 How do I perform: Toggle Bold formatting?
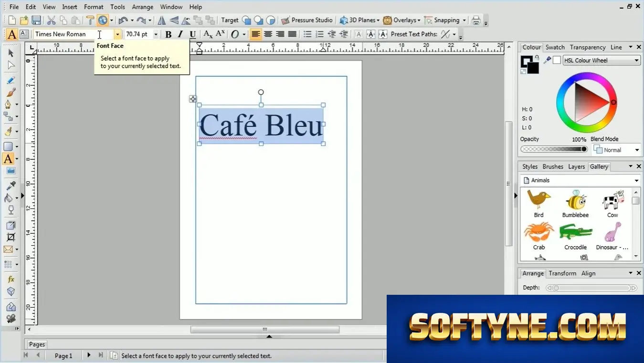click(168, 34)
